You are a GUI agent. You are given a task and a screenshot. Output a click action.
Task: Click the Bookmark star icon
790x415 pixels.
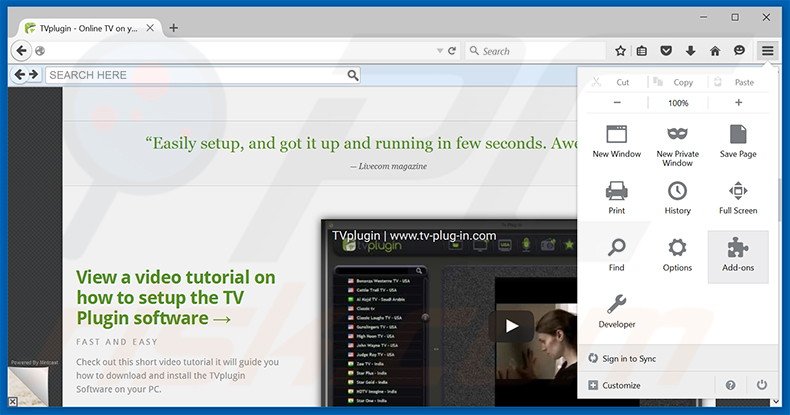coord(620,51)
